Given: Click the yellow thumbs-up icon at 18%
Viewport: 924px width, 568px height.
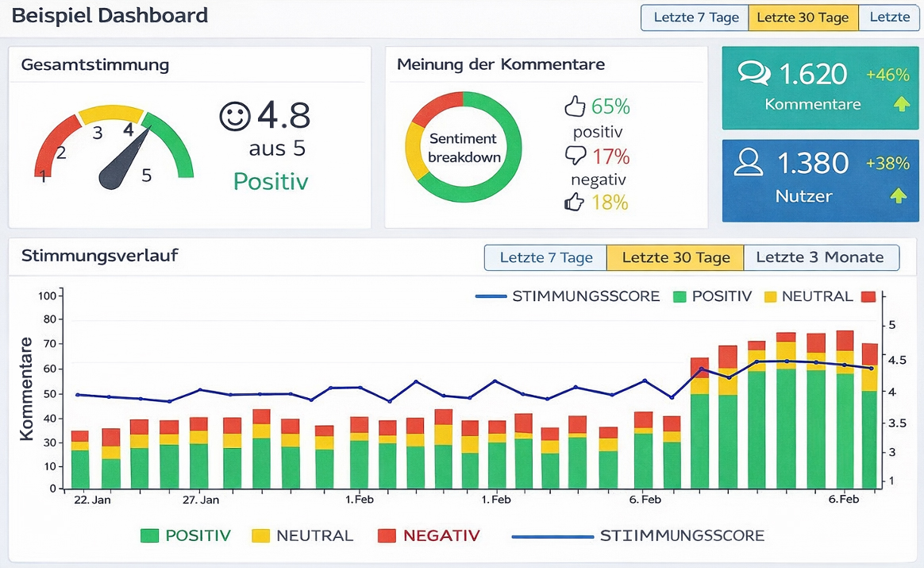Looking at the screenshot, I should pos(574,203).
